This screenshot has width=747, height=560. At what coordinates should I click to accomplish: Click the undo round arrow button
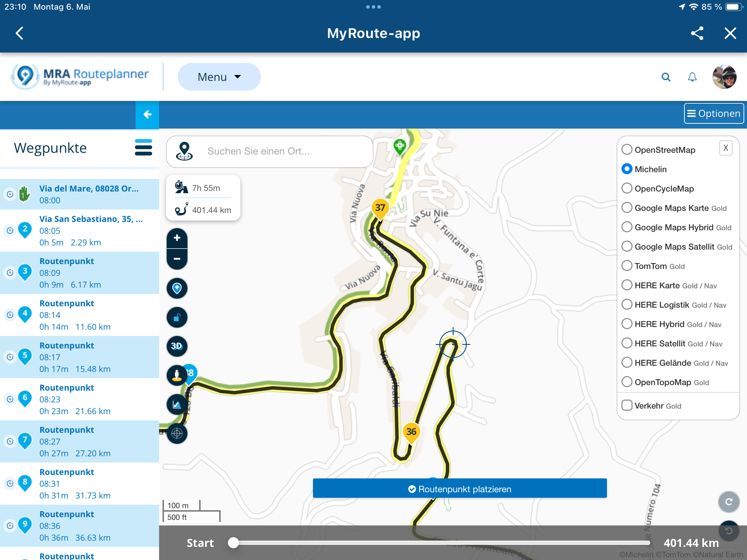pyautogui.click(x=729, y=531)
